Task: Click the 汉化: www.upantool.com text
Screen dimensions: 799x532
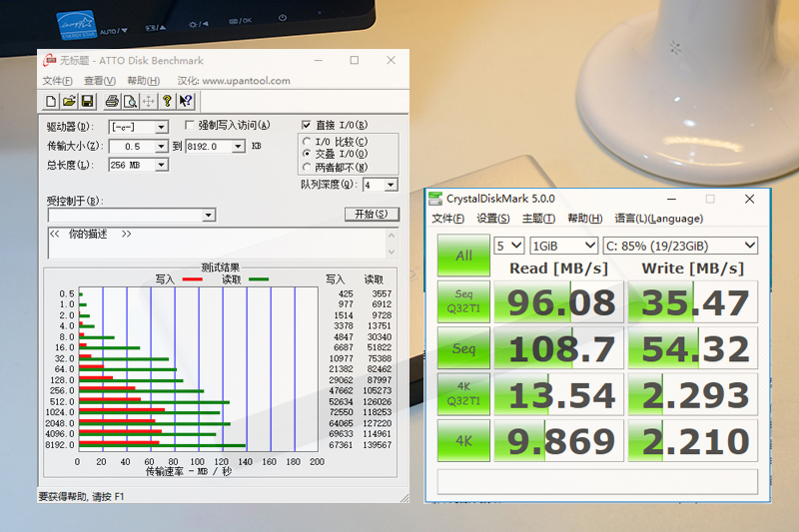Action: [x=234, y=81]
